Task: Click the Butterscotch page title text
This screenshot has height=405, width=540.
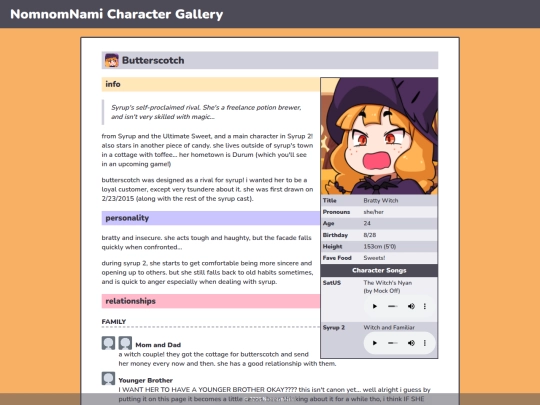Action: 153,60
